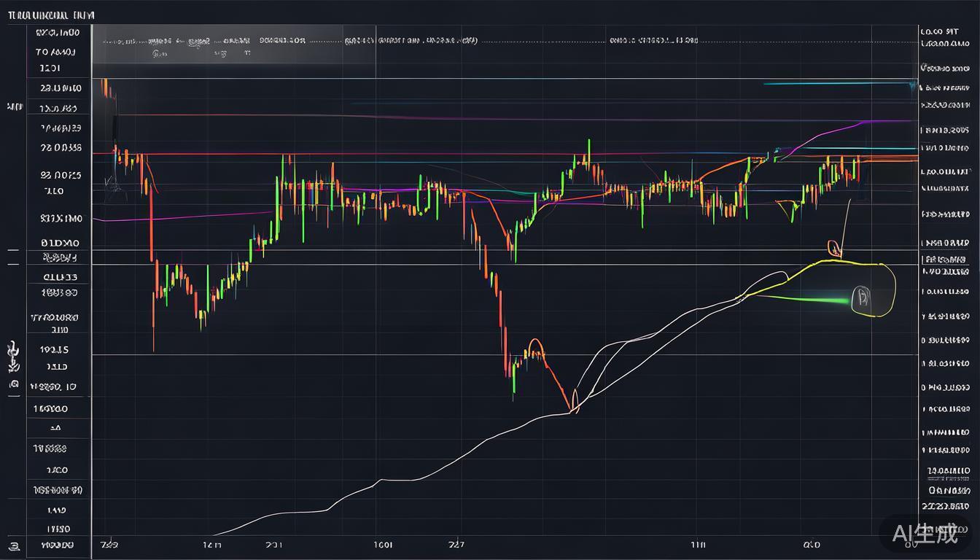Click the small orange oval marker above the yellow curve

[x=833, y=249]
